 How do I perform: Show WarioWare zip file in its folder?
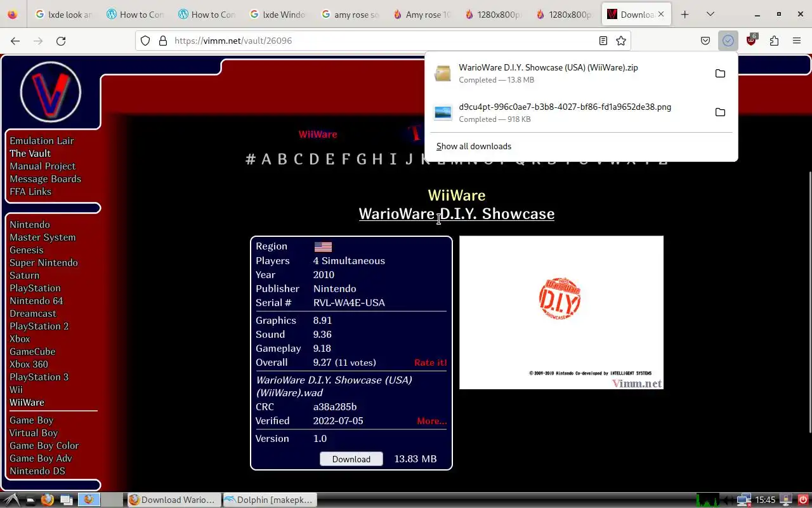[x=720, y=74]
